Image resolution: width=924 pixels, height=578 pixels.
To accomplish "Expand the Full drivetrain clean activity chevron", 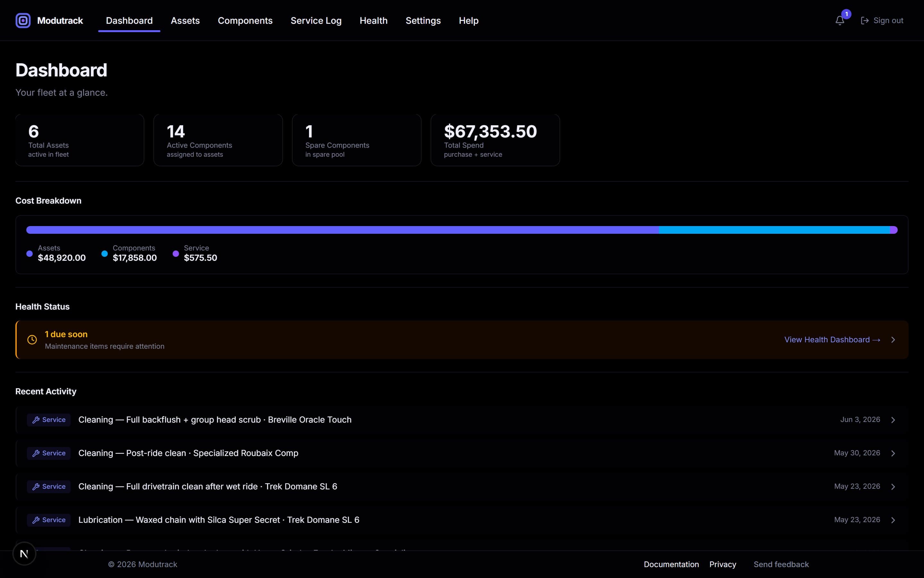I will (893, 486).
